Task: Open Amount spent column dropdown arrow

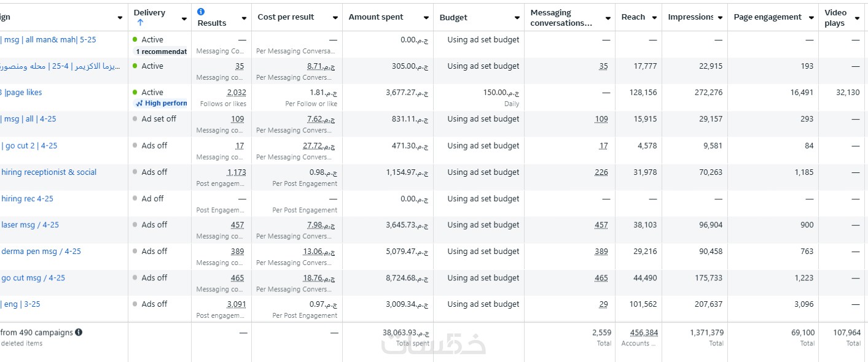Action: pyautogui.click(x=426, y=18)
